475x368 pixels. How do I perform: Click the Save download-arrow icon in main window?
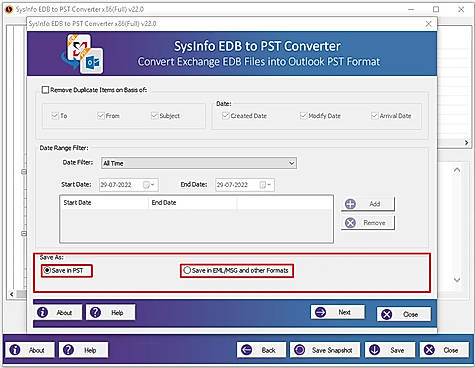tap(375, 350)
